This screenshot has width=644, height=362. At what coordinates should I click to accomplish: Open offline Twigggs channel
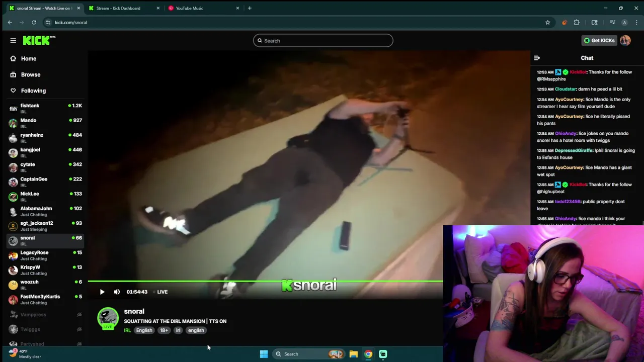45,329
